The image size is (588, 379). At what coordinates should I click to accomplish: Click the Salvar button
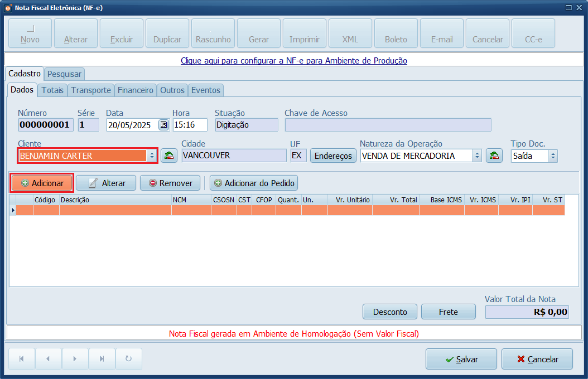click(461, 359)
